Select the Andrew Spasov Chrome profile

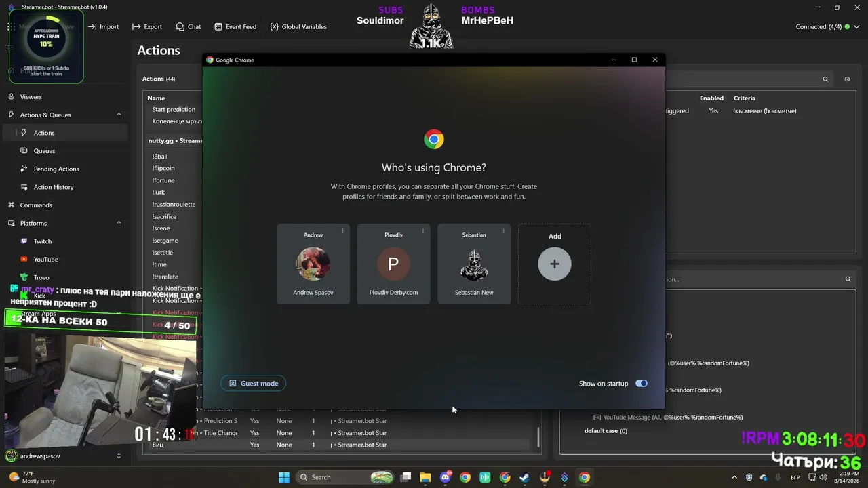[x=313, y=264]
